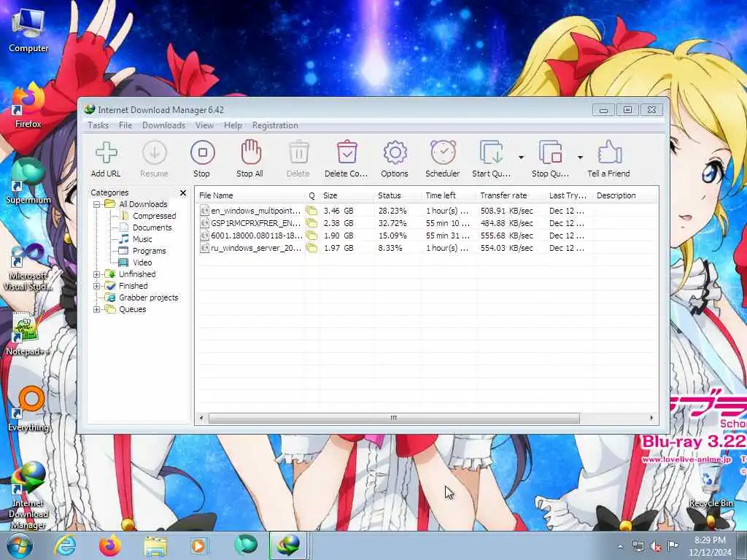Sort by Description column header
Image resolution: width=747 pixels, height=560 pixels.
[625, 195]
